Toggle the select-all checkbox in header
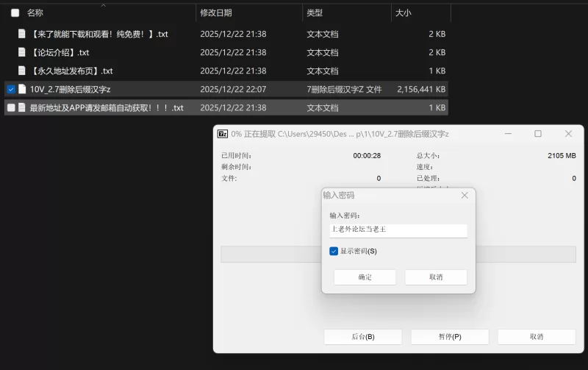 (x=15, y=13)
